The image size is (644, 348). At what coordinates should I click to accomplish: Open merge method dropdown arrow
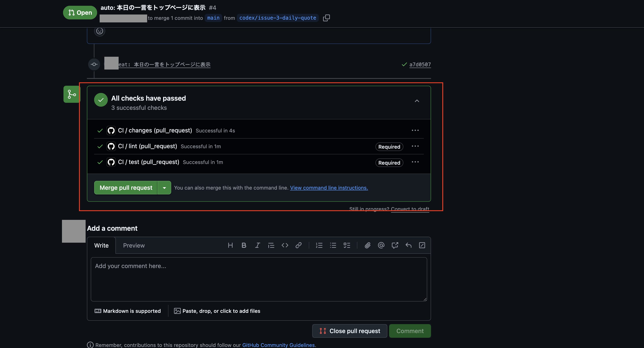click(164, 188)
